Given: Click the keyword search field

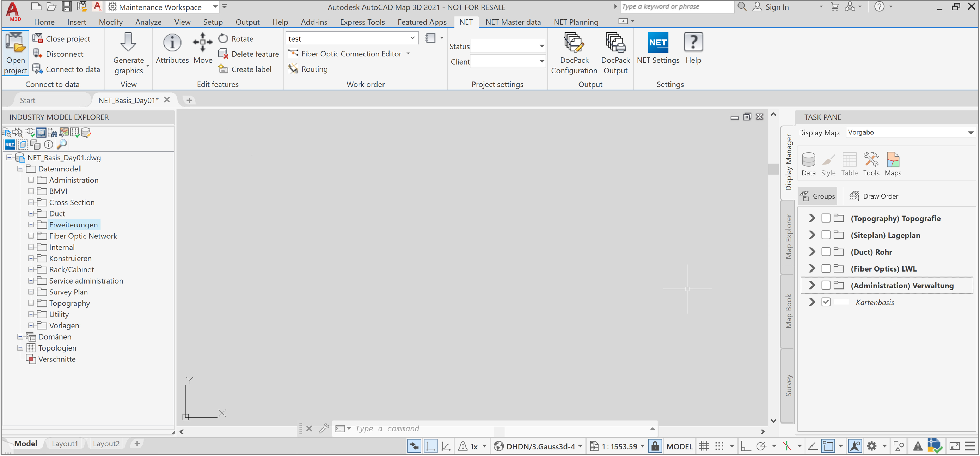Looking at the screenshot, I should (677, 6).
